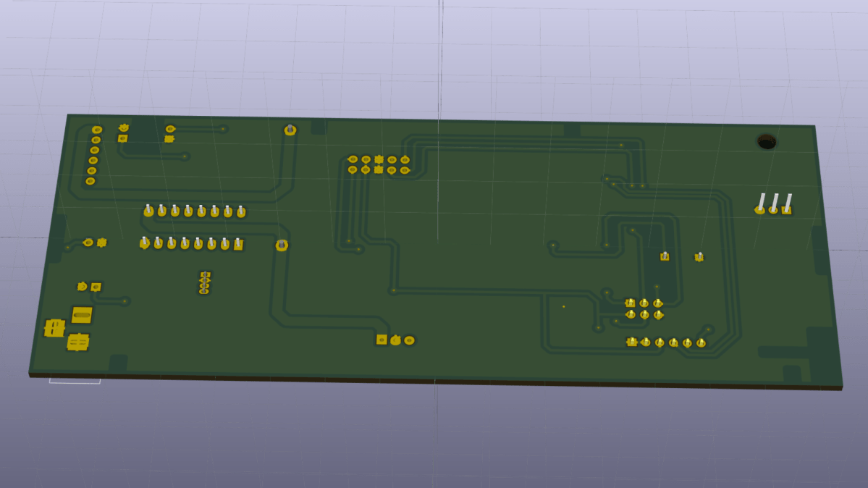This screenshot has width=868, height=488.
Task: Select the small four-pad vertical stack
Action: pyautogui.click(x=204, y=282)
